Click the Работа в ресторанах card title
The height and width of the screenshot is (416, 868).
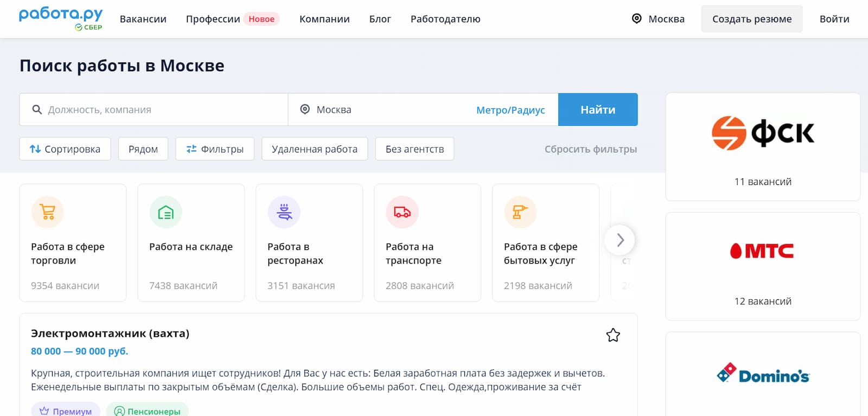click(295, 253)
